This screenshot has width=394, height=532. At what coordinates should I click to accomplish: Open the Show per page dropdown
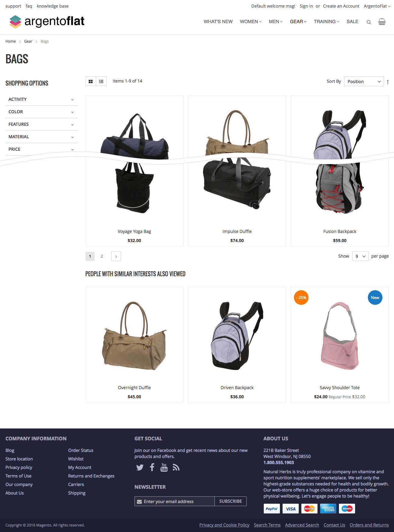pyautogui.click(x=361, y=256)
